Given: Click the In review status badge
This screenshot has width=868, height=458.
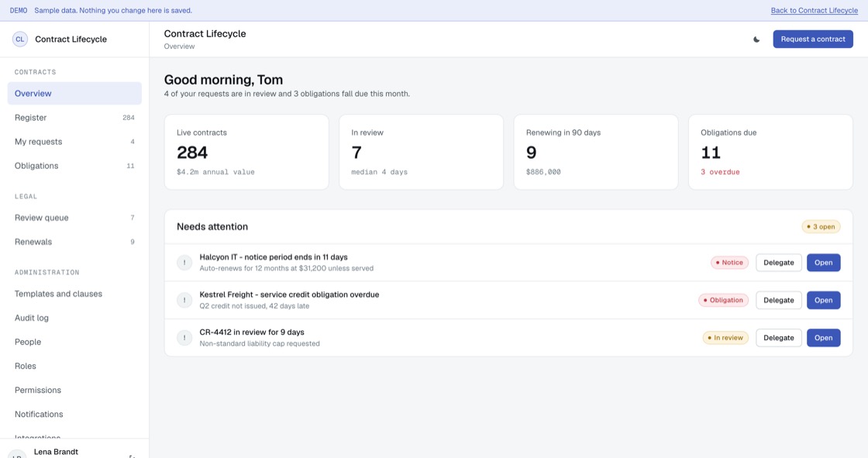Looking at the screenshot, I should tap(725, 338).
